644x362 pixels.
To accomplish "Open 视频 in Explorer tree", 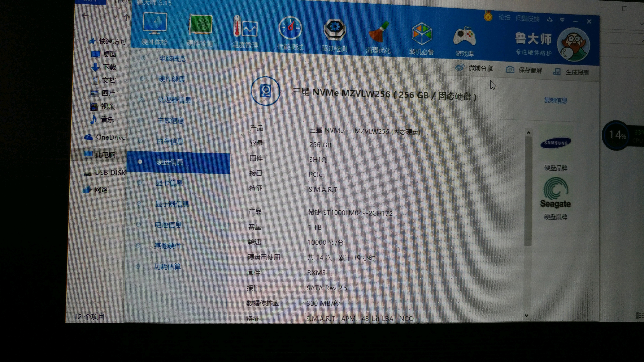I will pos(102,106).
